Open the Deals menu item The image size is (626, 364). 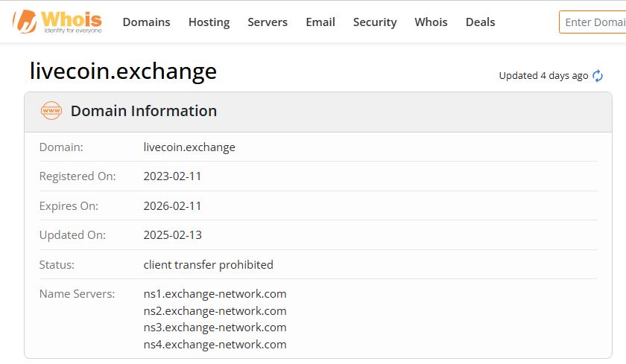tap(480, 22)
